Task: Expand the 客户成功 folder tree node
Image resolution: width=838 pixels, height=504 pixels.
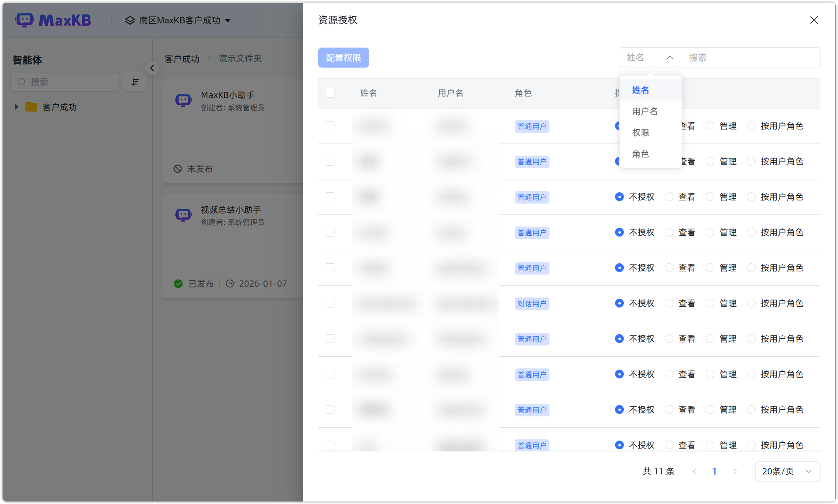Action: click(x=17, y=107)
